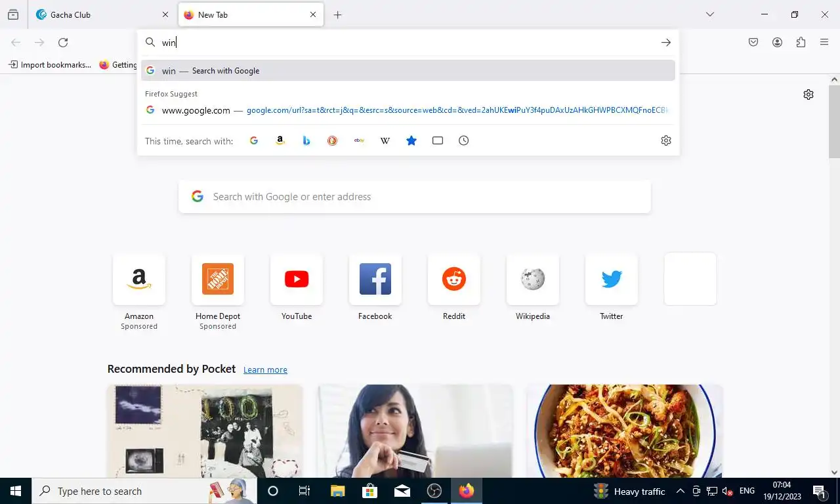Open the Pocket story with woman holding card
The image size is (840, 504).
pos(415,431)
